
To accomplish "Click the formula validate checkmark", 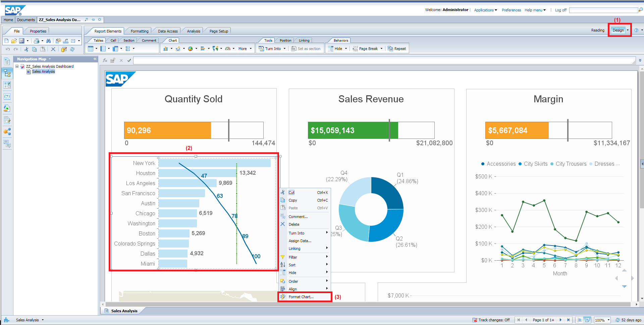I will (129, 60).
